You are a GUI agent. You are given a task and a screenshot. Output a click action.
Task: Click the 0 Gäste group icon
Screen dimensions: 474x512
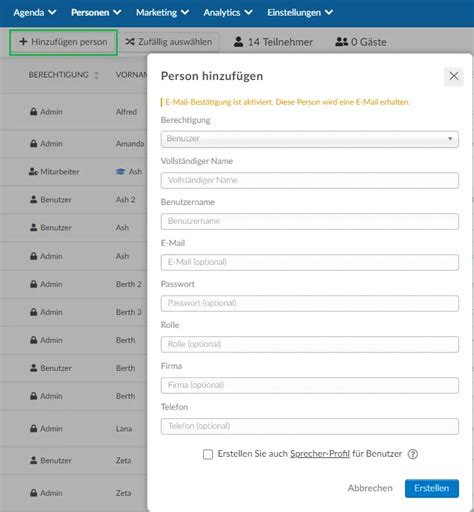342,42
